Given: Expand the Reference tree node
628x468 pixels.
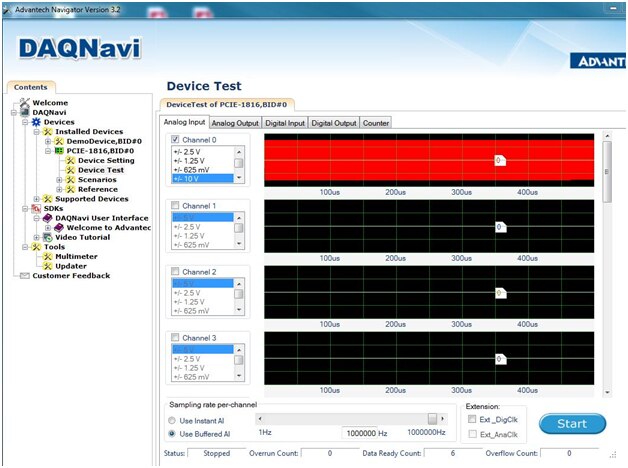Looking at the screenshot, I should pos(59,189).
